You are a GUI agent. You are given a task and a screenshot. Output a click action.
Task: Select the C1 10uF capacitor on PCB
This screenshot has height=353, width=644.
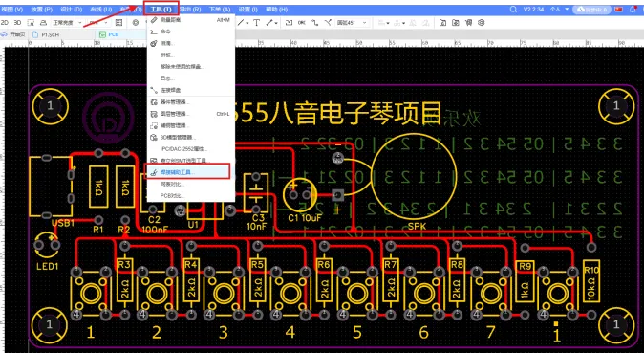pyautogui.click(x=299, y=195)
